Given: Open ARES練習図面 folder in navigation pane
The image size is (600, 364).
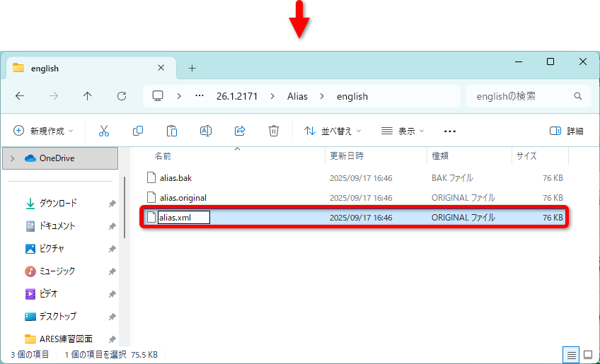Looking at the screenshot, I should 66,339.
